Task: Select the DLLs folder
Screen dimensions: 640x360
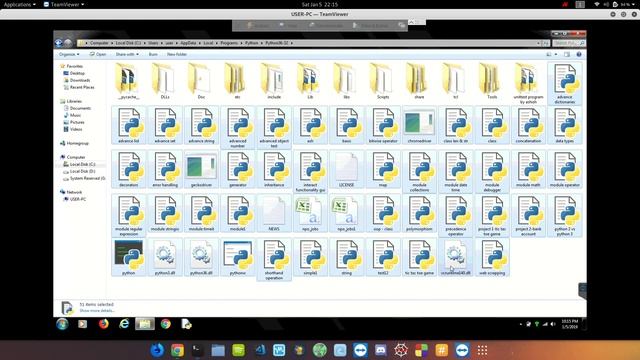Action: point(165,81)
